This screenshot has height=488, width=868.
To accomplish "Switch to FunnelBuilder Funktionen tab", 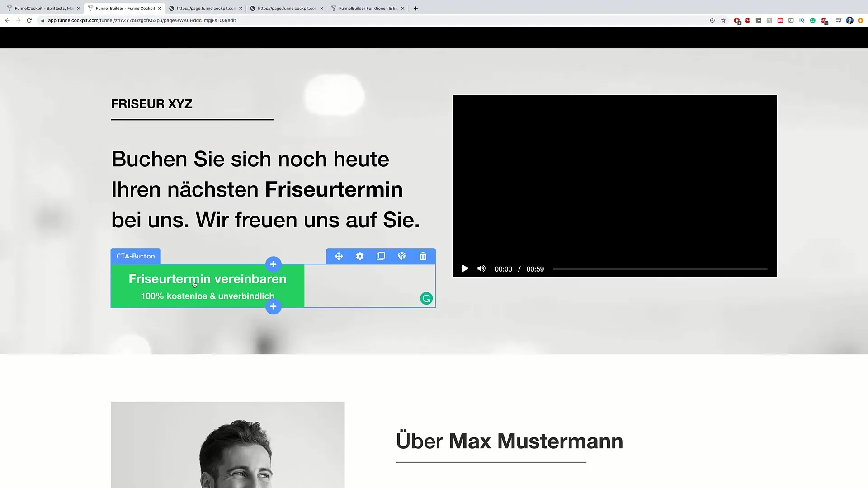I will (367, 8).
